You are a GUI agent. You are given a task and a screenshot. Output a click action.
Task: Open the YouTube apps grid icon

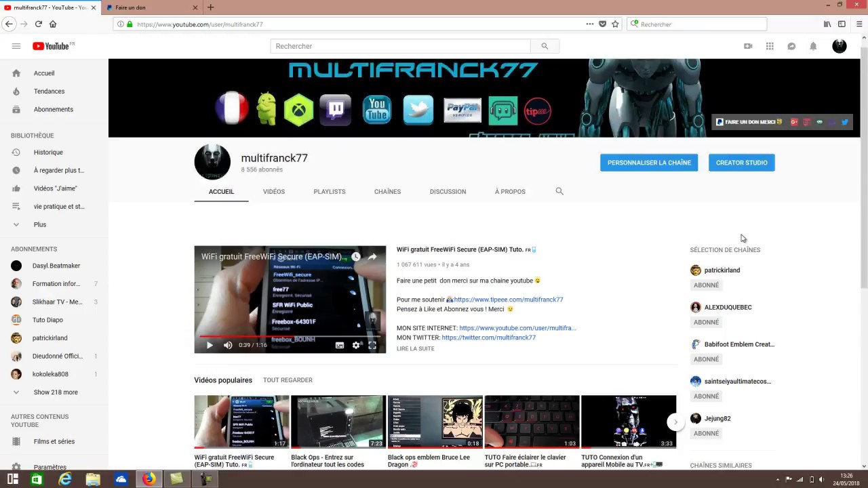770,46
